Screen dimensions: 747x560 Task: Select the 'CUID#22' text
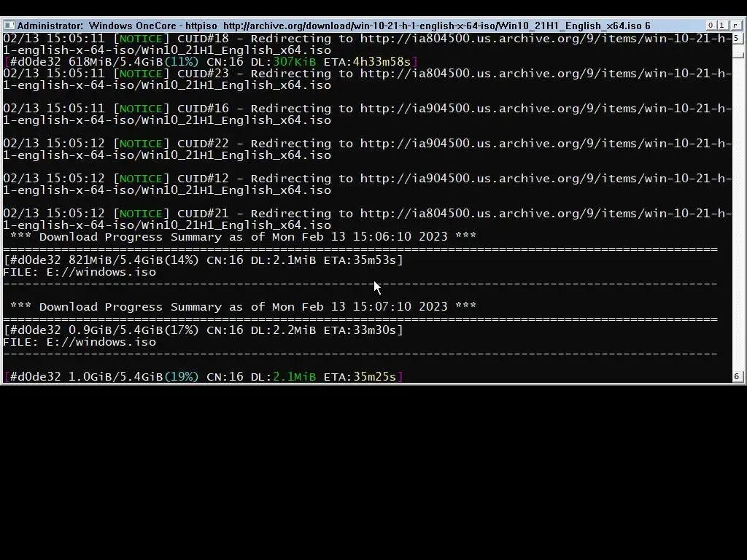(x=203, y=144)
